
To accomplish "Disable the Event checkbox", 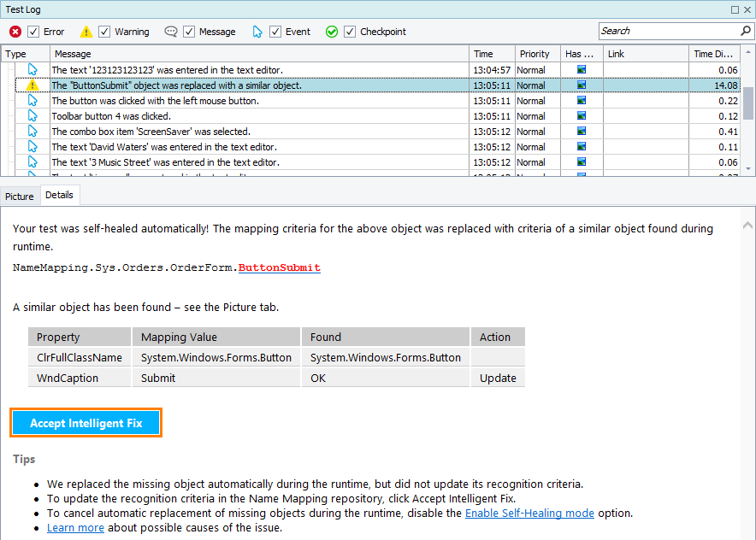I will [275, 31].
